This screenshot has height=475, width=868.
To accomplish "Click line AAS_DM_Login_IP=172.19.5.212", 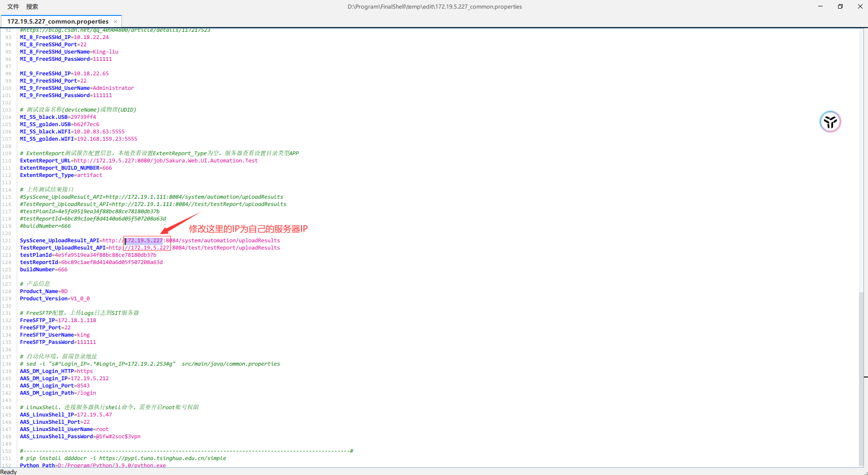I will tap(64, 378).
